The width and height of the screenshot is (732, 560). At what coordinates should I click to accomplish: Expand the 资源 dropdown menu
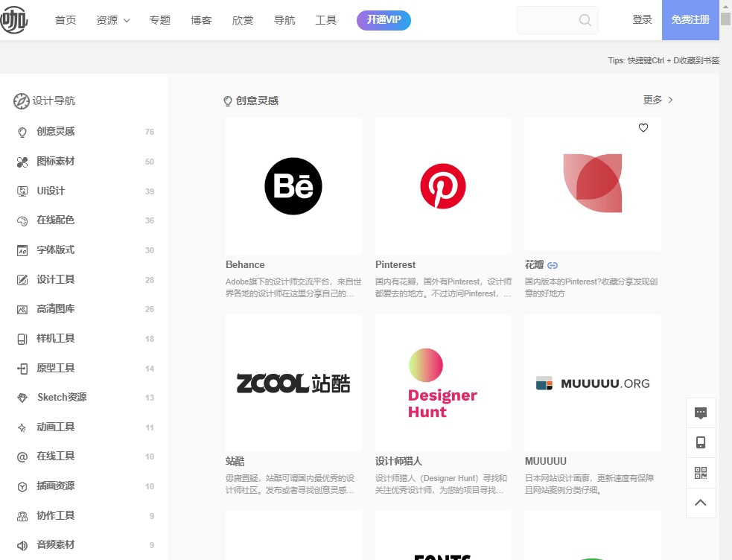(x=112, y=20)
